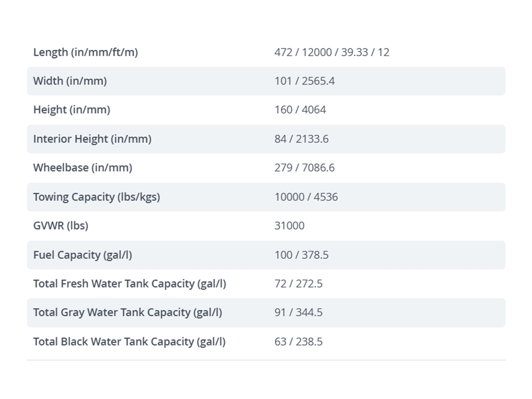
Task: Click the Total Fresh Water Tank Capacity label
Action: (129, 284)
